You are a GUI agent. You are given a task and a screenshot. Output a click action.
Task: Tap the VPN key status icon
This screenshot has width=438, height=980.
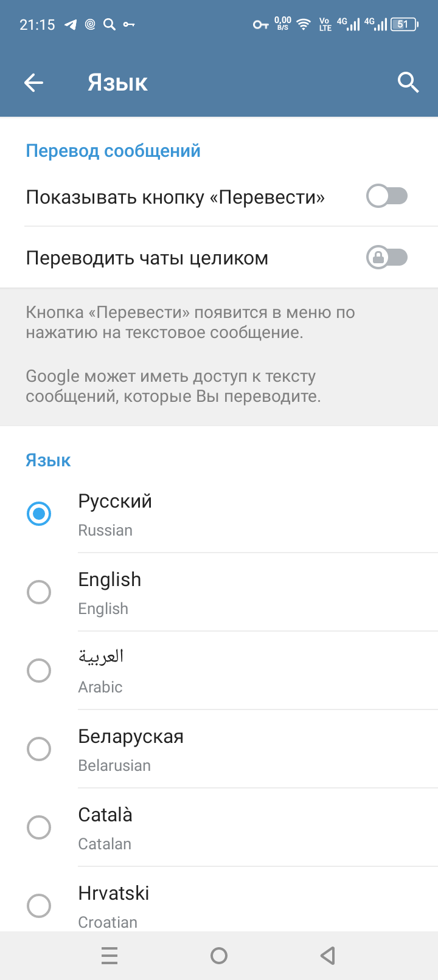point(260,24)
